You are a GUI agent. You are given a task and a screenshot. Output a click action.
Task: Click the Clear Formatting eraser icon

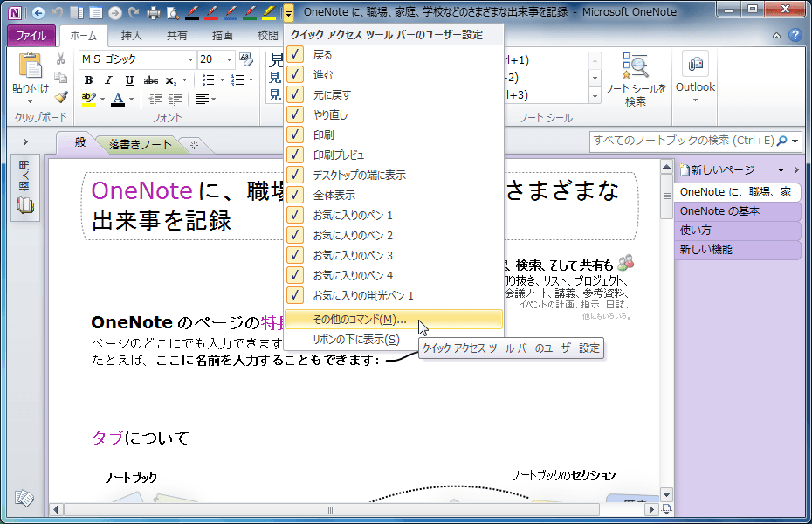click(246, 59)
